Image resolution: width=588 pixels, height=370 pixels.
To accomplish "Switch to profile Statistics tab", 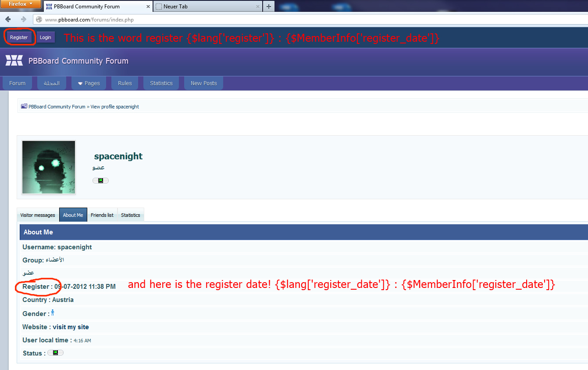I will tap(131, 215).
